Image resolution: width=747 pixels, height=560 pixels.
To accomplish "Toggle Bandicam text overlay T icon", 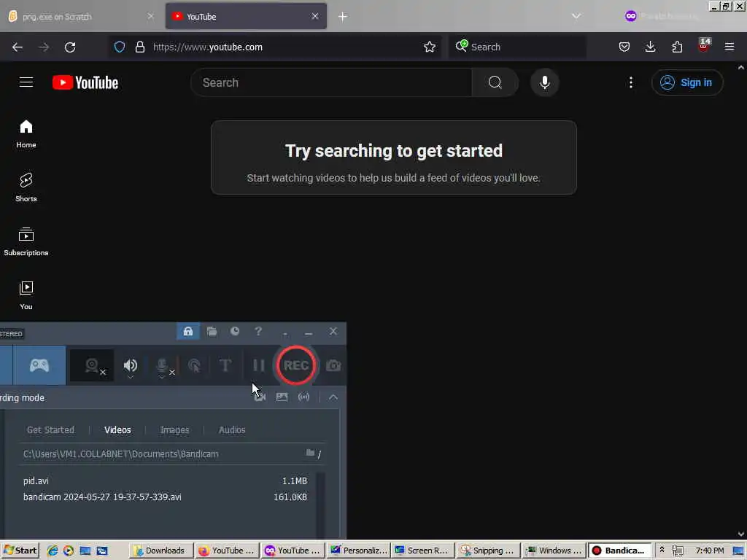I will 225,365.
